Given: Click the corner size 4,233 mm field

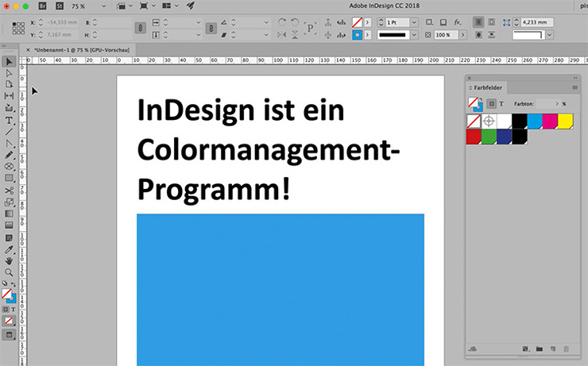Looking at the screenshot, I should point(537,22).
